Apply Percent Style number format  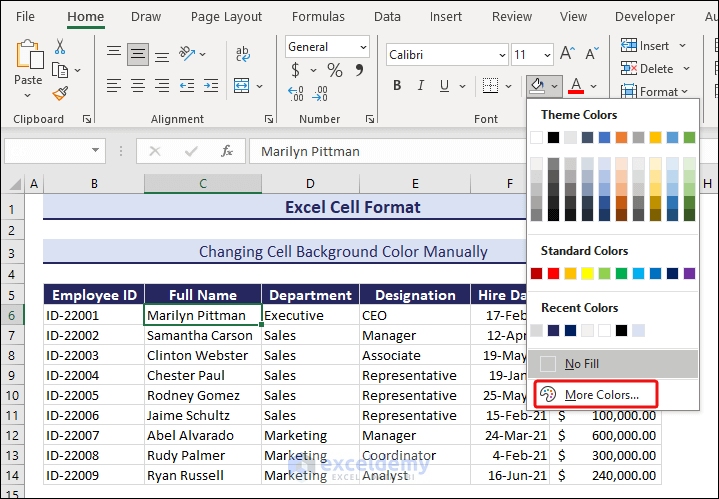(x=334, y=70)
